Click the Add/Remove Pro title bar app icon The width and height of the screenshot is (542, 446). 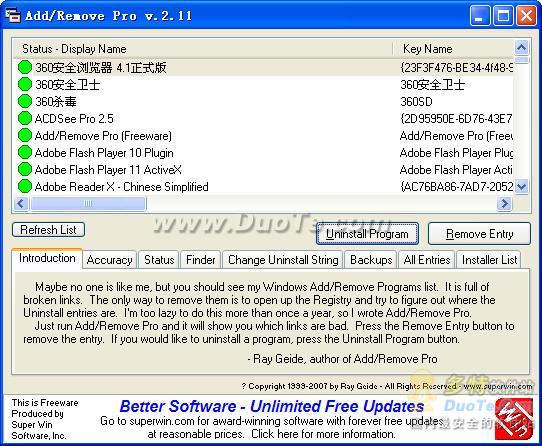[13, 15]
